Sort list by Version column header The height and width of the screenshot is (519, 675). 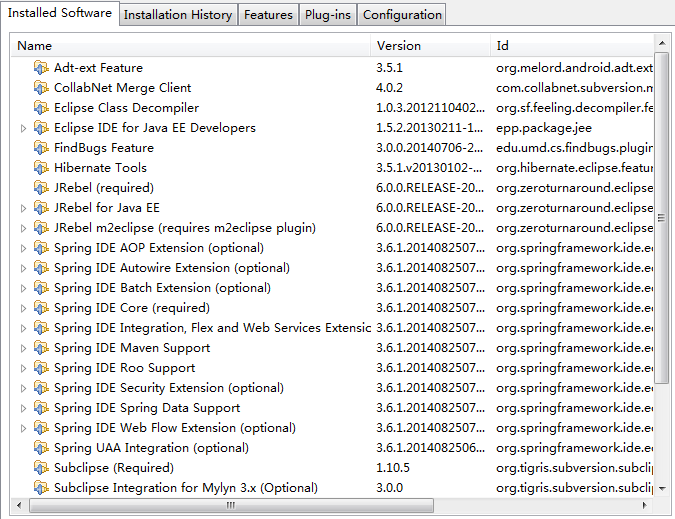(430, 46)
